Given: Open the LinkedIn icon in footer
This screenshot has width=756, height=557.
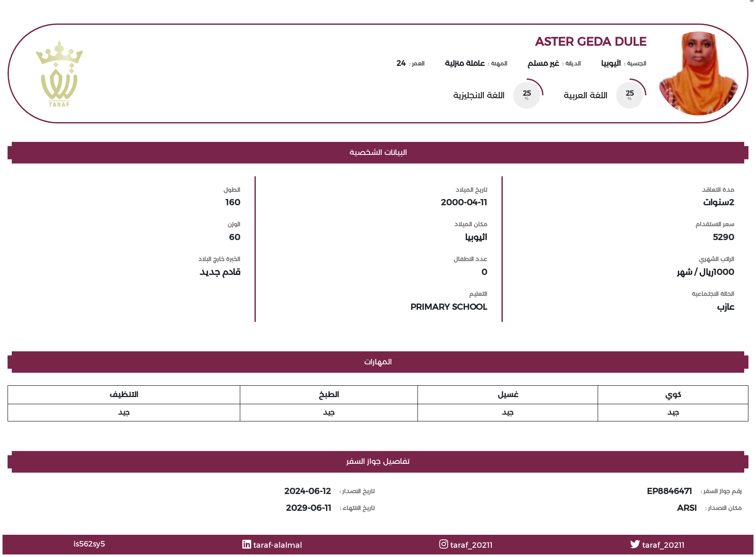Looking at the screenshot, I should pos(247,544).
